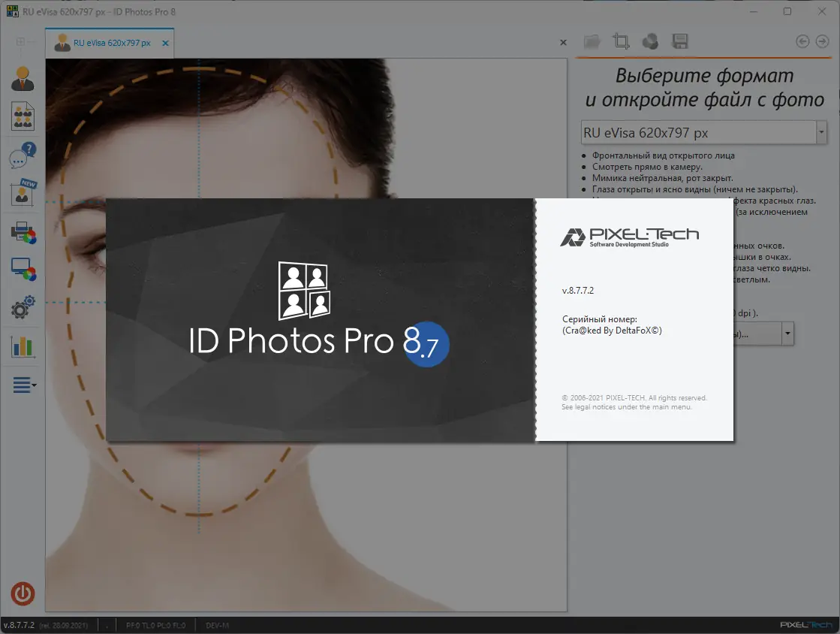Image resolution: width=840 pixels, height=634 pixels.
Task: Open the group photos sheet icon
Action: pyautogui.click(x=23, y=116)
